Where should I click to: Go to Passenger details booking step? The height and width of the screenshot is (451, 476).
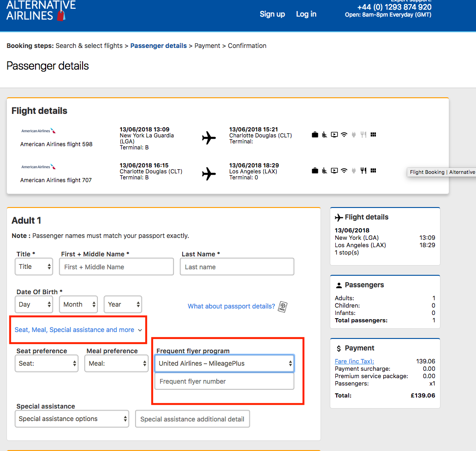tap(159, 46)
